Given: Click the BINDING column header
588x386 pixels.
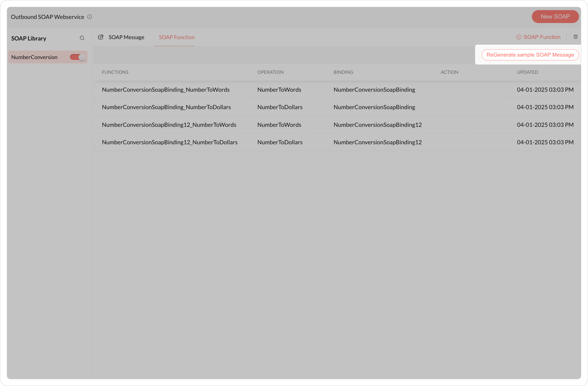Looking at the screenshot, I should coord(343,72).
